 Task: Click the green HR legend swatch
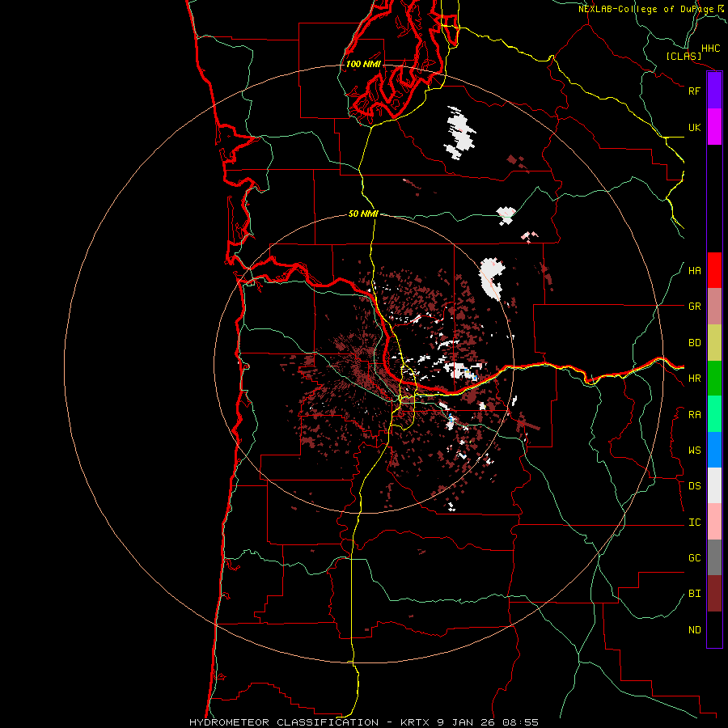(714, 379)
